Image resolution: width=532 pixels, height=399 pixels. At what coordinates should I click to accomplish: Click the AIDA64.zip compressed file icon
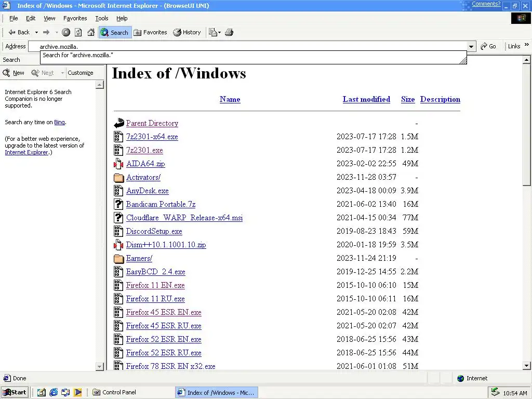tap(118, 164)
